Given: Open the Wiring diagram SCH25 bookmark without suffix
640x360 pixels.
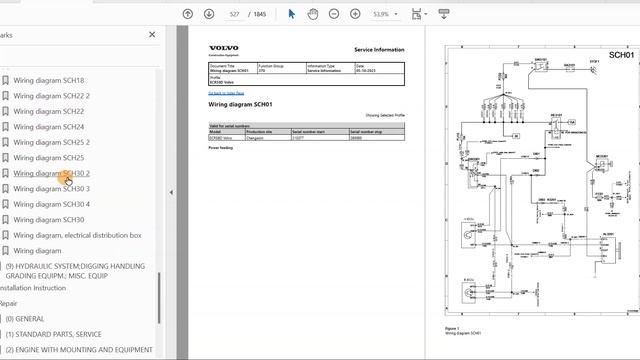Looking at the screenshot, I should (x=49, y=158).
